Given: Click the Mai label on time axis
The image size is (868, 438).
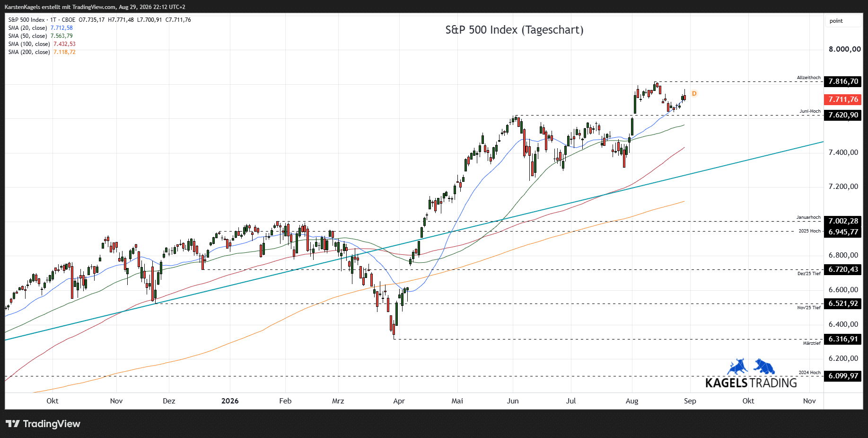Looking at the screenshot, I should tap(457, 401).
